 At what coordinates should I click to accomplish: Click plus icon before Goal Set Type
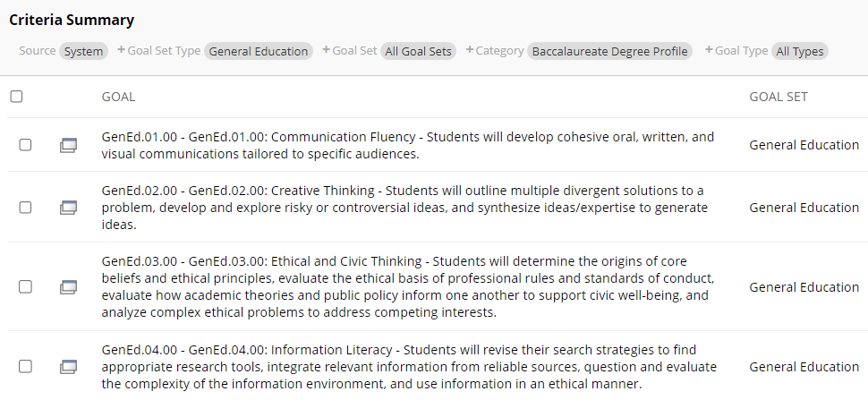121,50
